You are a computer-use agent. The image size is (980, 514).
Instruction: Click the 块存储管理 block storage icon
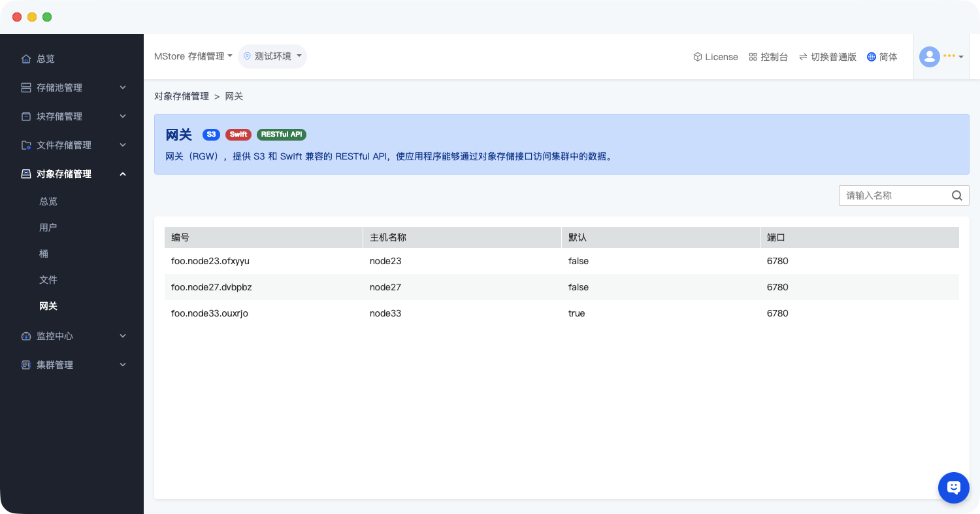pos(26,116)
